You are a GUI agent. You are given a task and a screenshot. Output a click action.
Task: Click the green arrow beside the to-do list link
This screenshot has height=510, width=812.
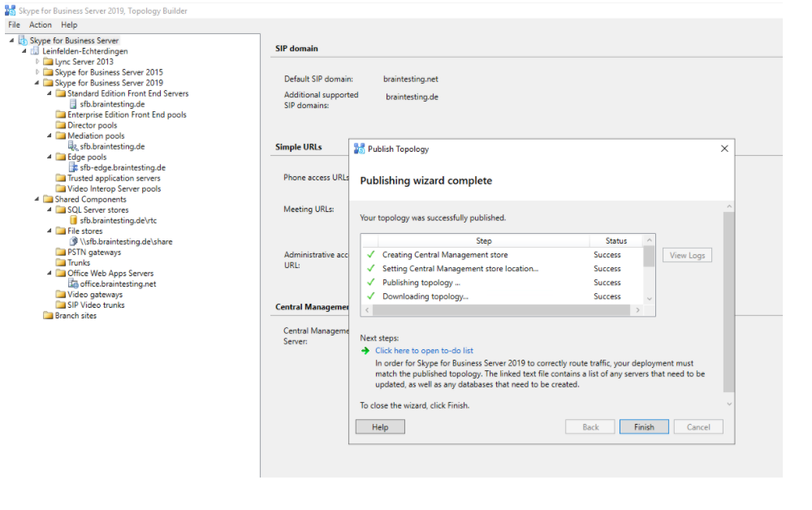point(366,351)
